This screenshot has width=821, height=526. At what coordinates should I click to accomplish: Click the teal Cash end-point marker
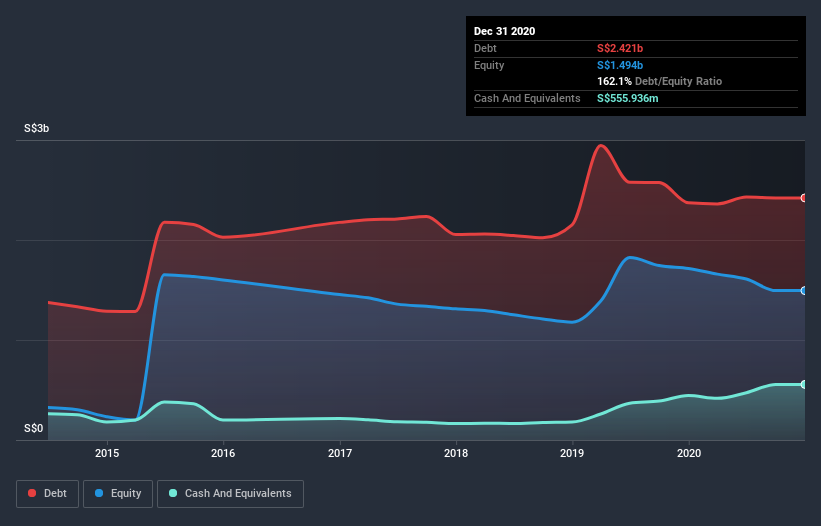pyautogui.click(x=804, y=385)
